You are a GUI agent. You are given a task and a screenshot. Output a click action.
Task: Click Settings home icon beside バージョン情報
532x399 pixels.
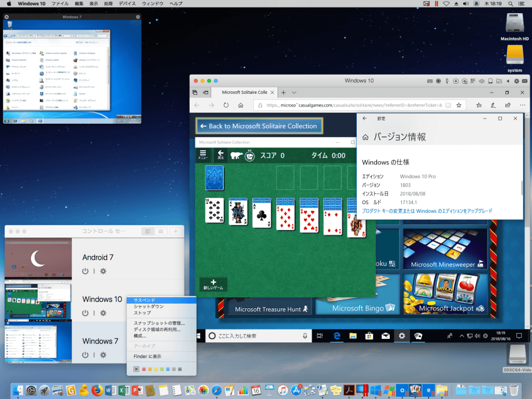coord(365,137)
